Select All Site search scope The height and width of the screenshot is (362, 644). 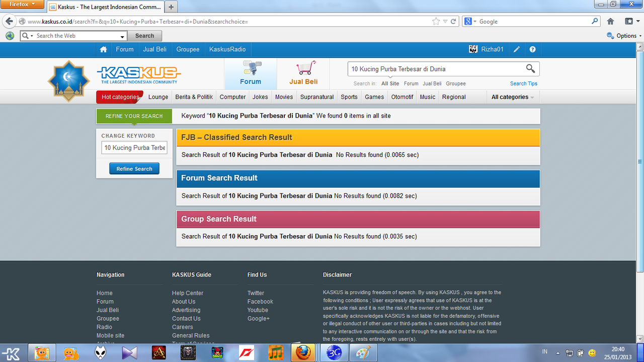click(390, 83)
